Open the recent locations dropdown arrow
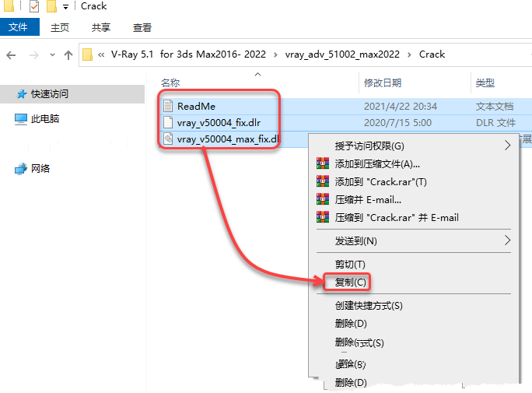Screen dimensions: 532x393 (x=52, y=54)
